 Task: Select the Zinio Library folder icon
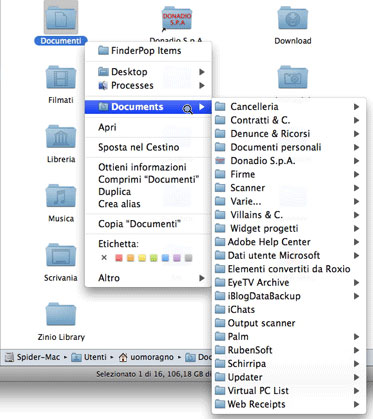61,314
